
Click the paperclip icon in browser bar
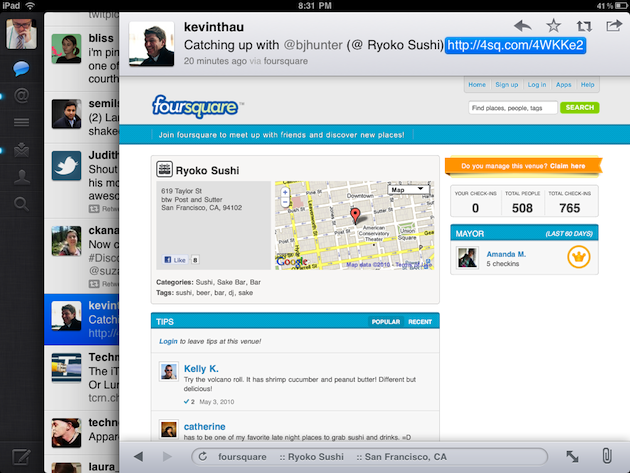607,456
